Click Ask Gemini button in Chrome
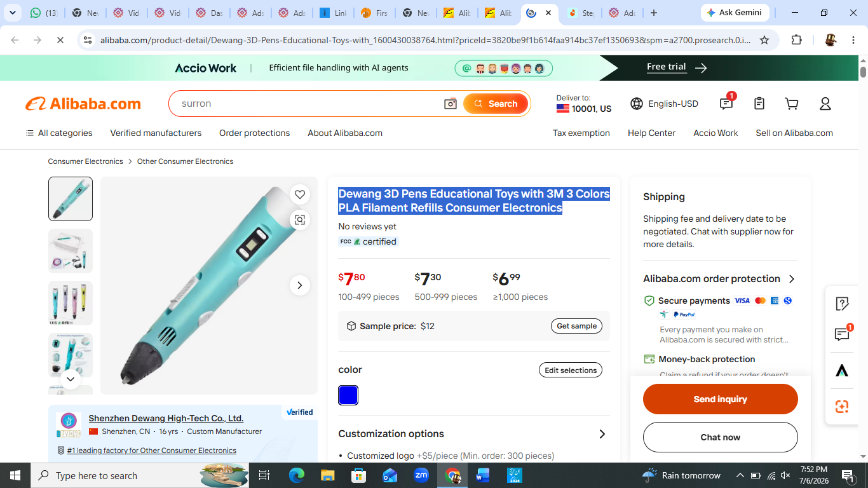 (x=735, y=13)
